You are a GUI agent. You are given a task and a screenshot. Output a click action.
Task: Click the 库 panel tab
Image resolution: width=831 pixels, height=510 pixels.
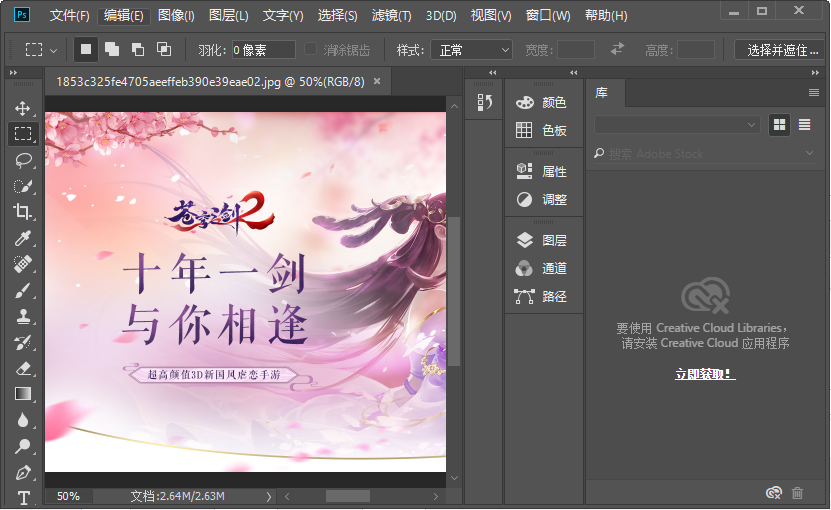(605, 93)
